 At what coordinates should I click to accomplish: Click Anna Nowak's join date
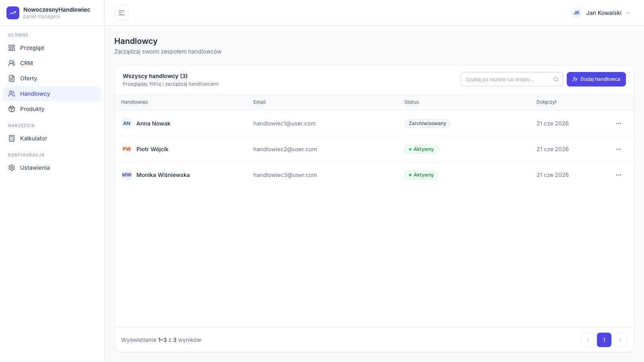pos(553,123)
